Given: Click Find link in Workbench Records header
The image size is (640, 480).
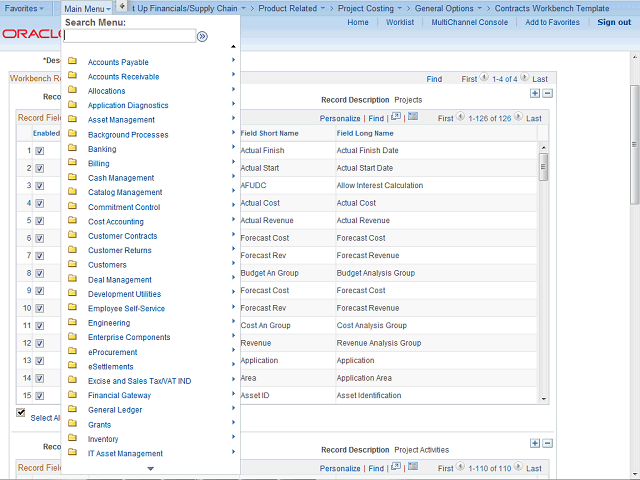Looking at the screenshot, I should coord(434,79).
